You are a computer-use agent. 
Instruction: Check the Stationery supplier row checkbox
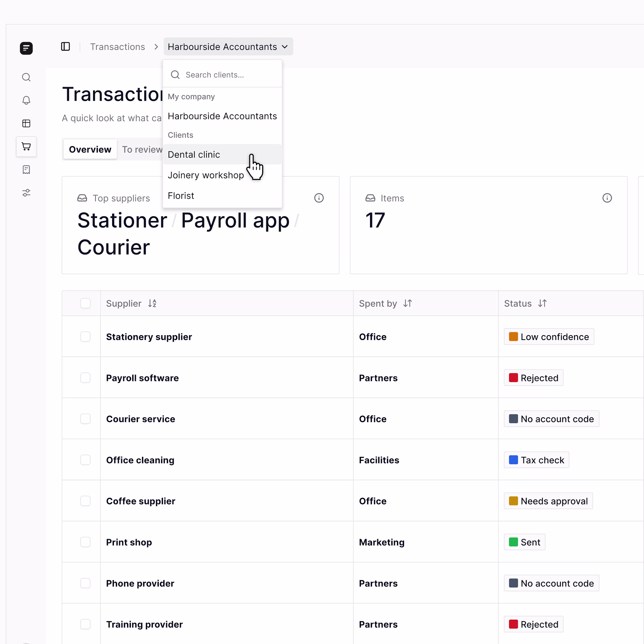pos(85,337)
